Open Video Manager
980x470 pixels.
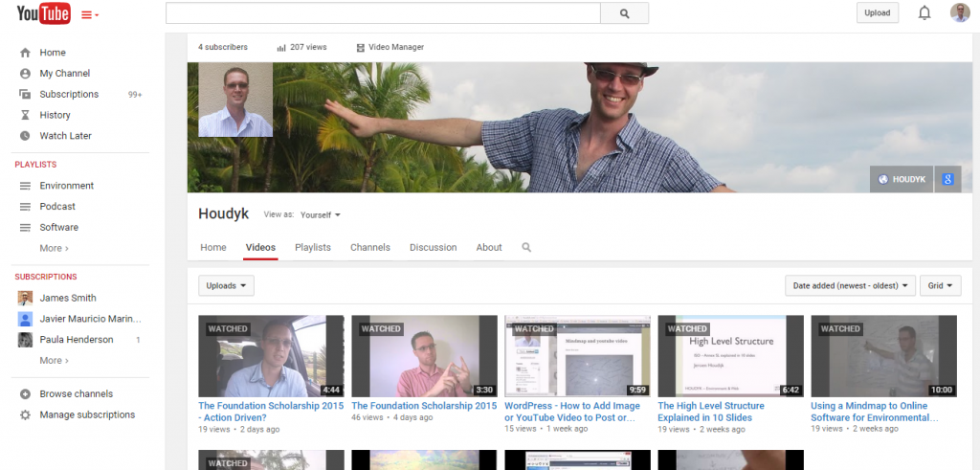point(390,47)
